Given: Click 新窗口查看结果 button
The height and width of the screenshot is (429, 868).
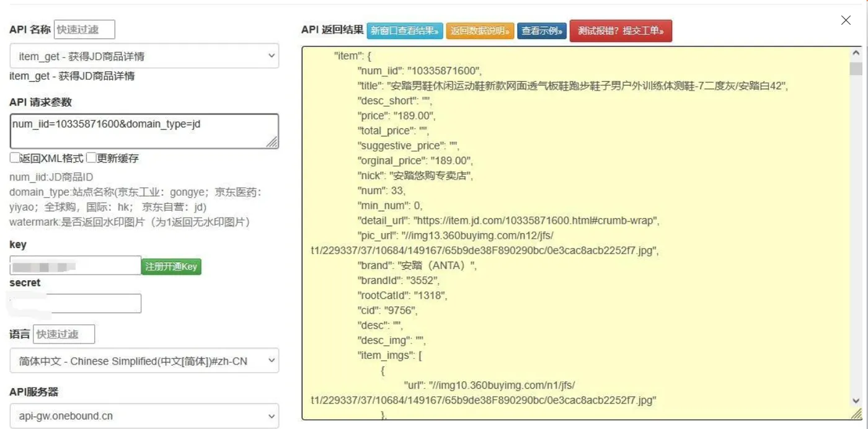Looking at the screenshot, I should (x=404, y=30).
